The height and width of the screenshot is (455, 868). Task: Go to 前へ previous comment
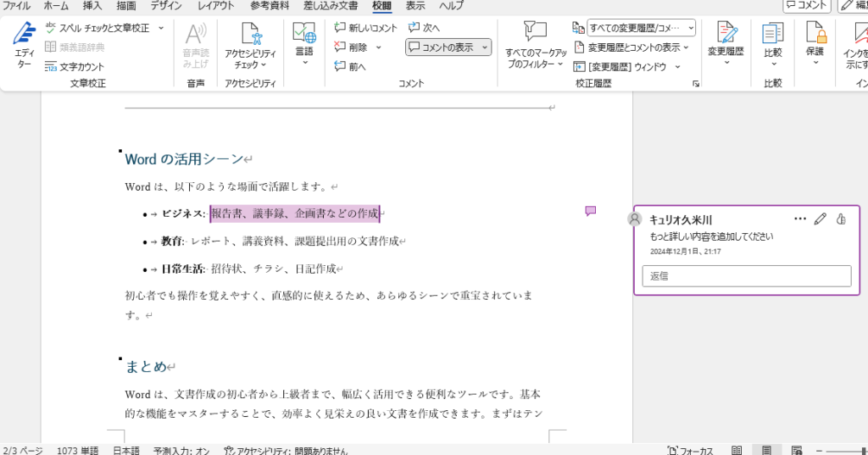(350, 66)
